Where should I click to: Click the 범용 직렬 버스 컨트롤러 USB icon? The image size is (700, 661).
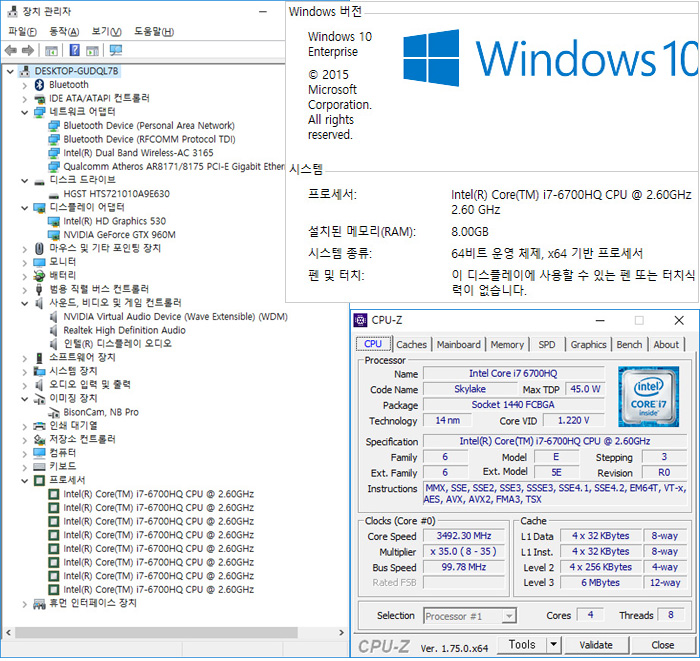coord(39,289)
